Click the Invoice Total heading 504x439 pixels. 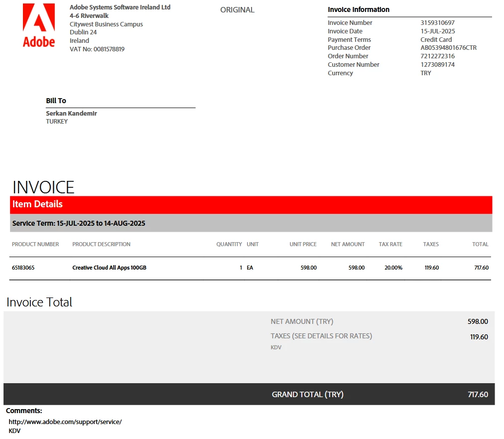pyautogui.click(x=39, y=302)
